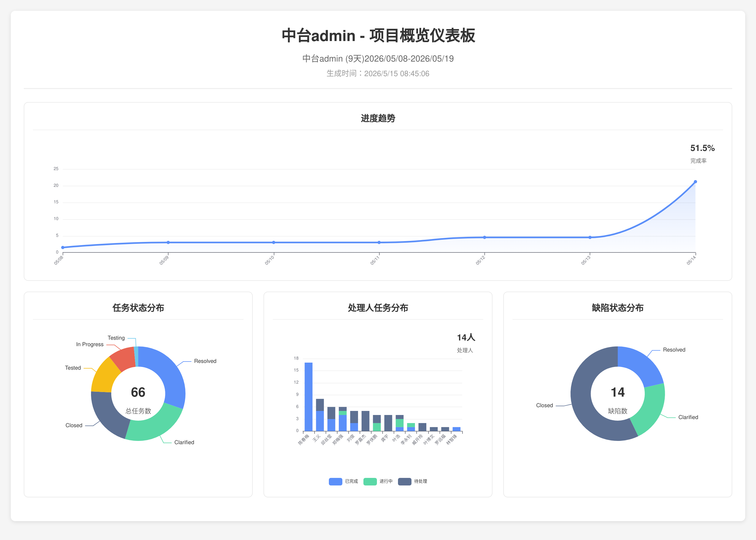This screenshot has height=540, width=756.
Task: Click the date range subtitle "2026/05/08-2026/05/19"
Action: [x=409, y=59]
